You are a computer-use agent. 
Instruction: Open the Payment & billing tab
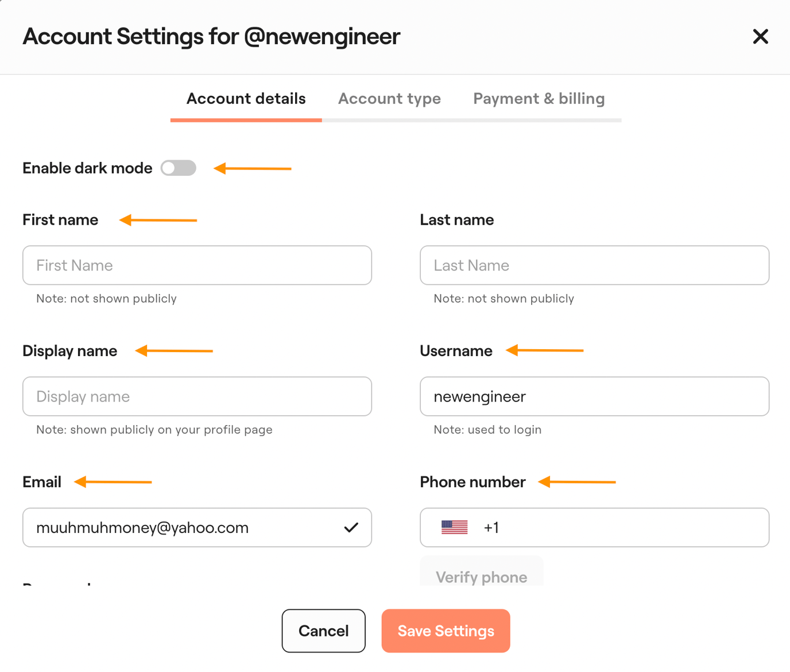pyautogui.click(x=538, y=98)
